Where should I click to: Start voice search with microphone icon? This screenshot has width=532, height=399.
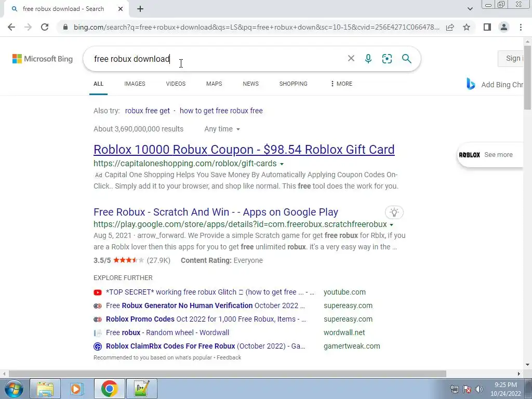[368, 59]
